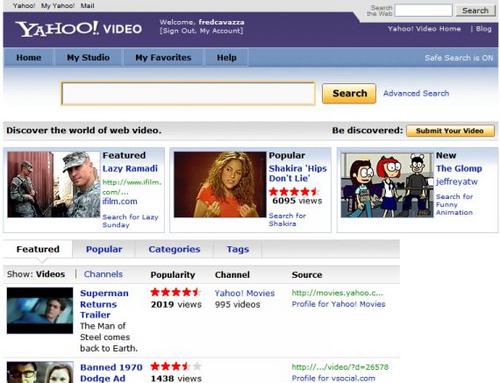Open the Yahoo! link in top bar
This screenshot has height=383, width=500.
[24, 6]
